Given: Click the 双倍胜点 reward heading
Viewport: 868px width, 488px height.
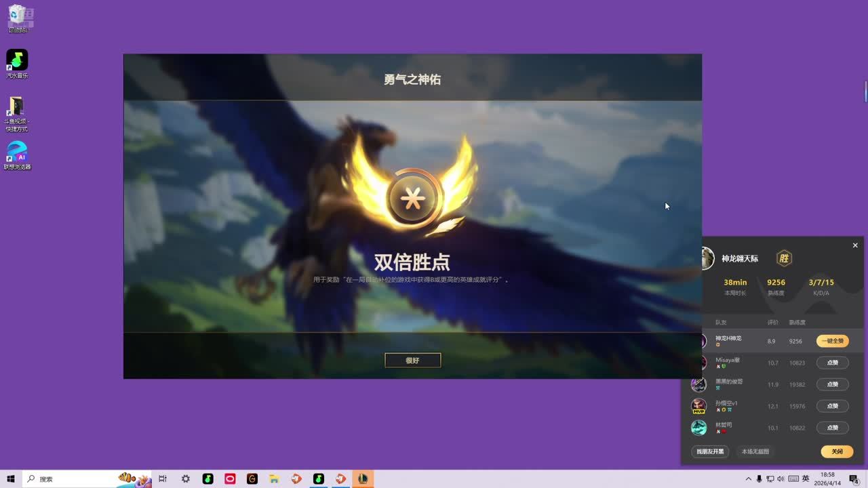Looking at the screenshot, I should 412,262.
